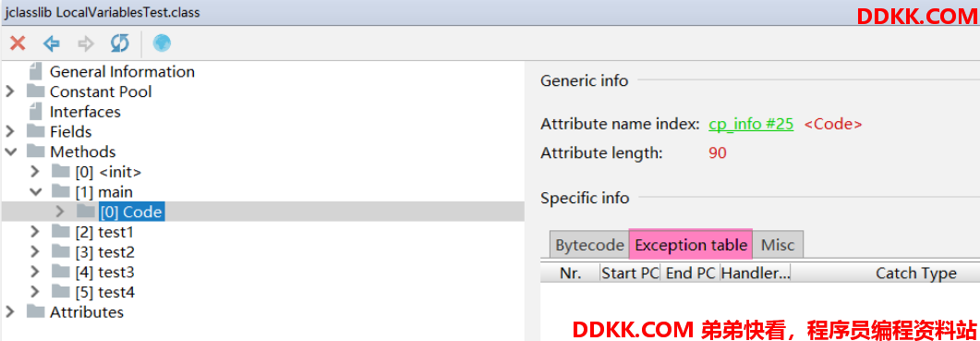Expand the [3] test2 method
This screenshot has height=341, width=980.
36,252
